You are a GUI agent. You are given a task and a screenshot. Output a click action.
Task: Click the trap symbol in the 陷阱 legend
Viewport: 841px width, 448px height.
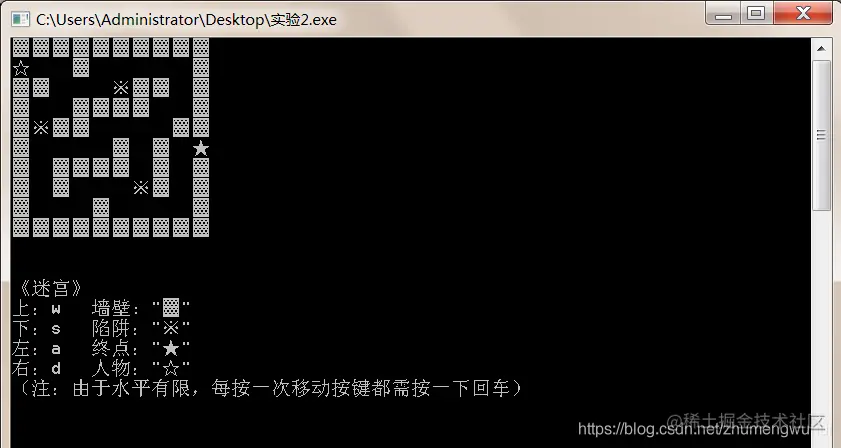click(x=171, y=328)
